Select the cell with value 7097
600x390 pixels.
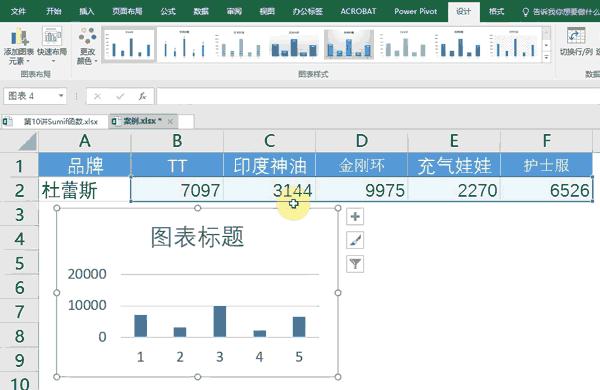click(x=177, y=190)
